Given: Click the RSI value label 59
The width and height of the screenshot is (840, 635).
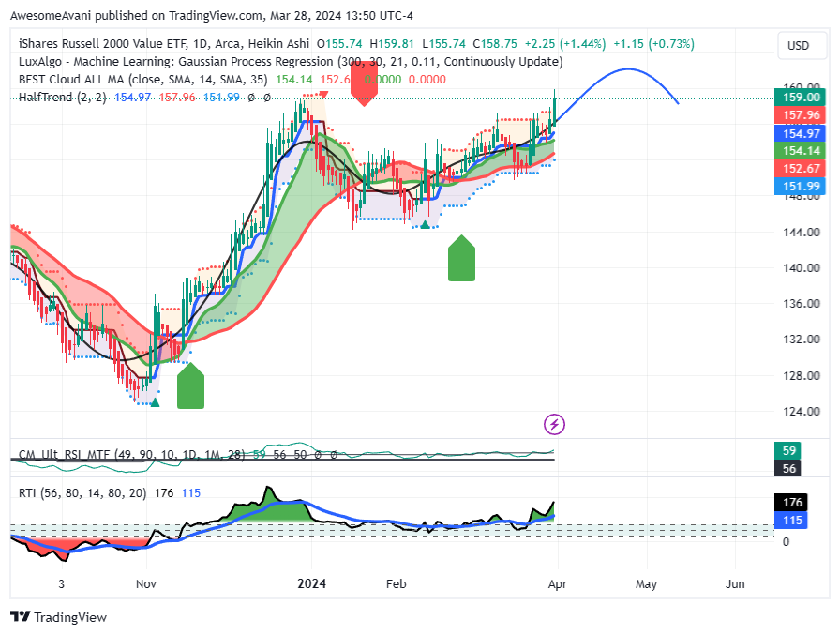Looking at the screenshot, I should (x=788, y=450).
